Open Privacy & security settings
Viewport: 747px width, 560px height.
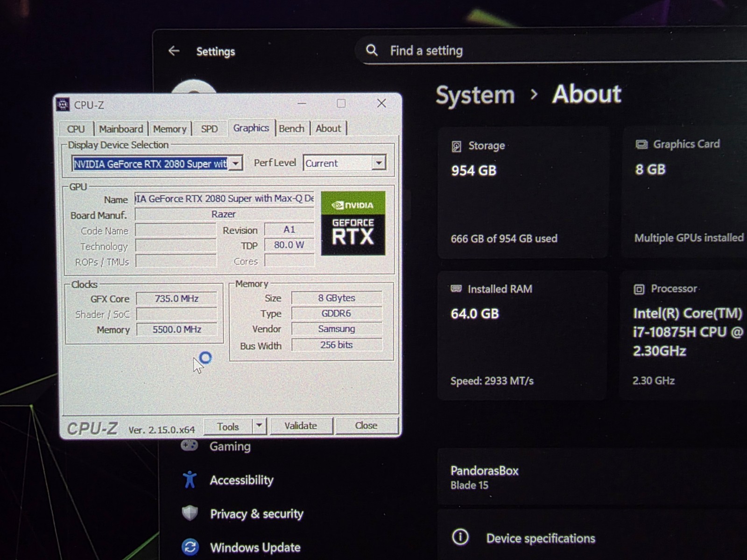[x=256, y=514]
